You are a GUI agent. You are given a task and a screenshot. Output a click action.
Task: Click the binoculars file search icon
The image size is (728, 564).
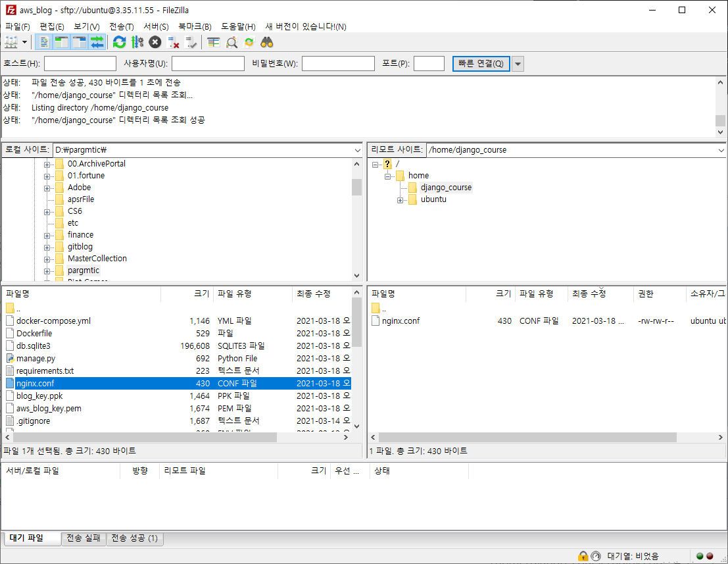pyautogui.click(x=266, y=43)
